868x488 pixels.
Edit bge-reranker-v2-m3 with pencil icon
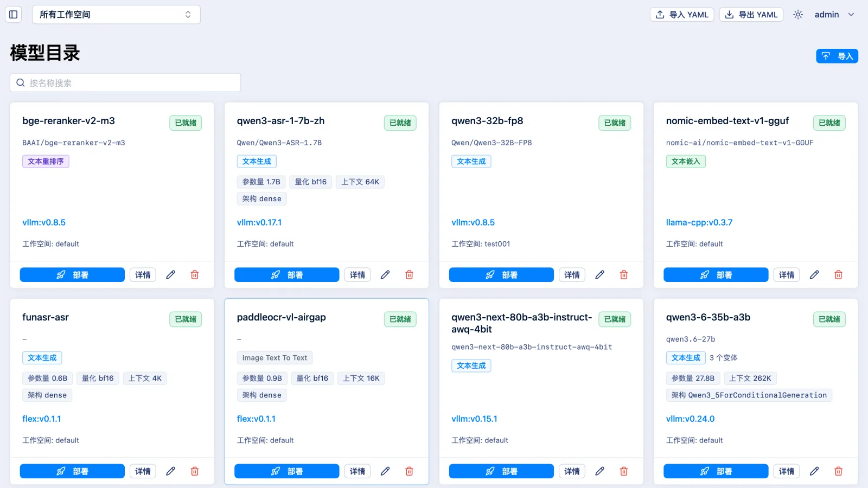point(170,275)
